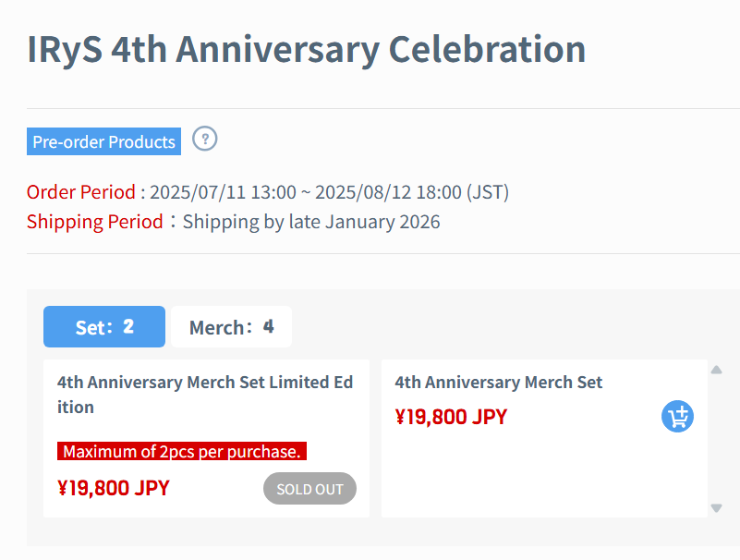
Task: Click the red Shipping Period label
Action: click(x=94, y=222)
